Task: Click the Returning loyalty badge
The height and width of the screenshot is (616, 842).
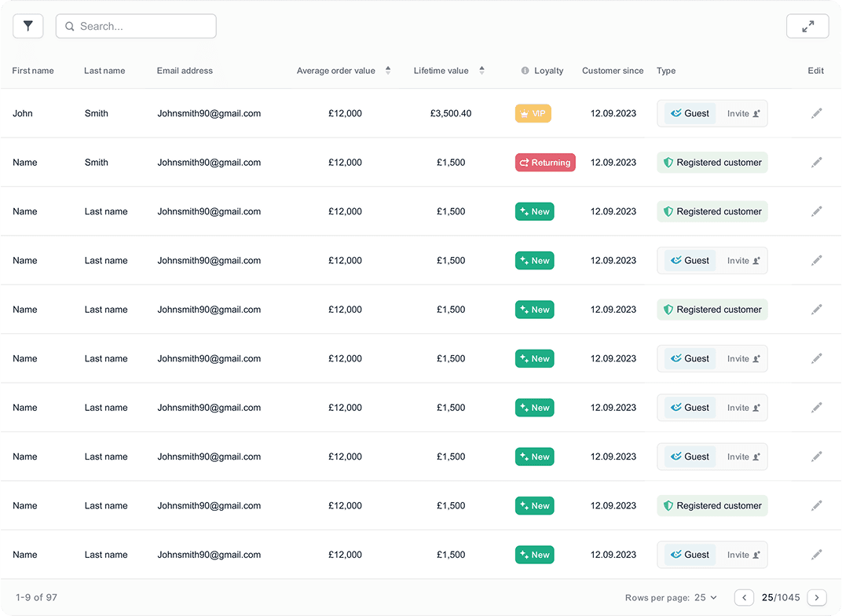Action: [x=545, y=163]
